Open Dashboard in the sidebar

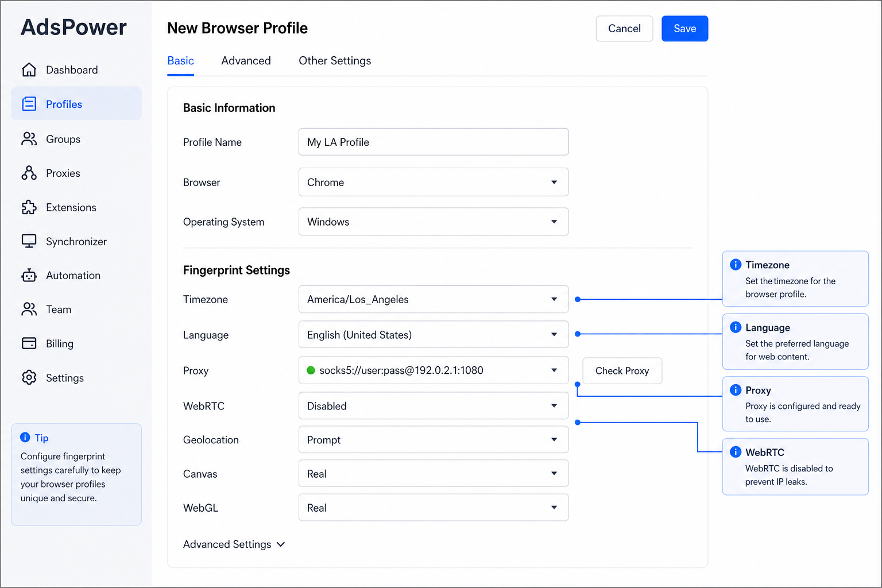pos(76,69)
